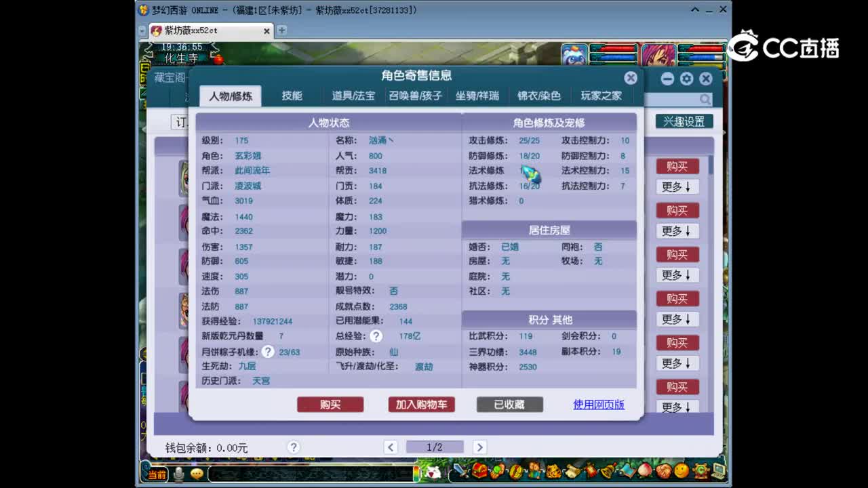Click the chat input box at bottom
The width and height of the screenshot is (868, 488).
point(311,474)
